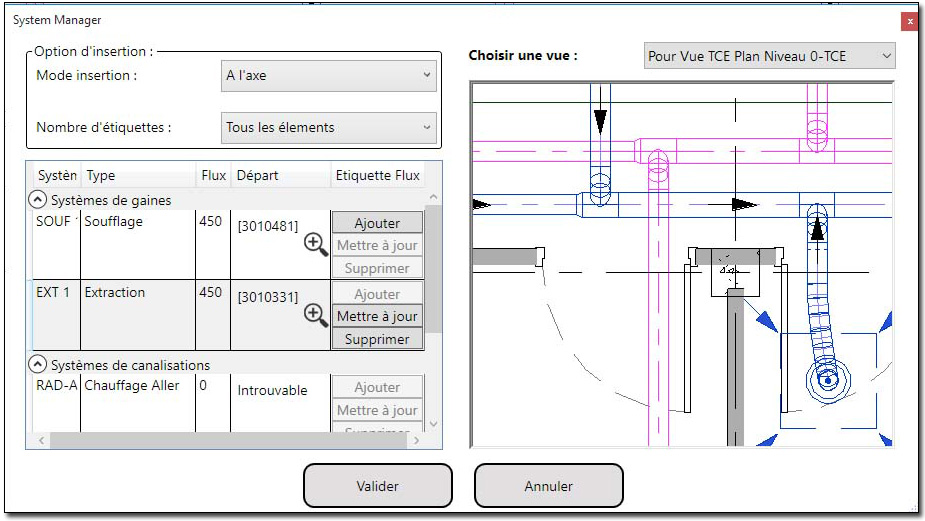The width and height of the screenshot is (925, 521).
Task: Open the Mode insertion dropdown
Action: [328, 75]
